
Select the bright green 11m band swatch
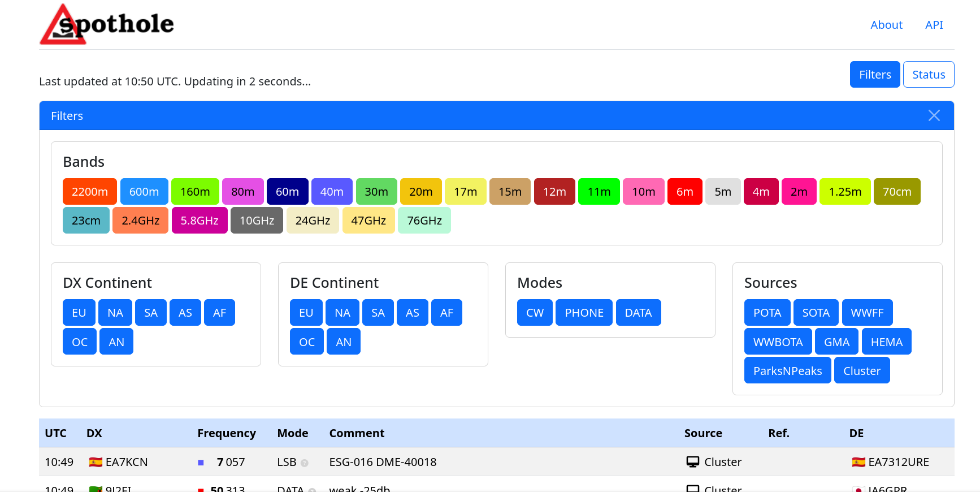click(599, 192)
